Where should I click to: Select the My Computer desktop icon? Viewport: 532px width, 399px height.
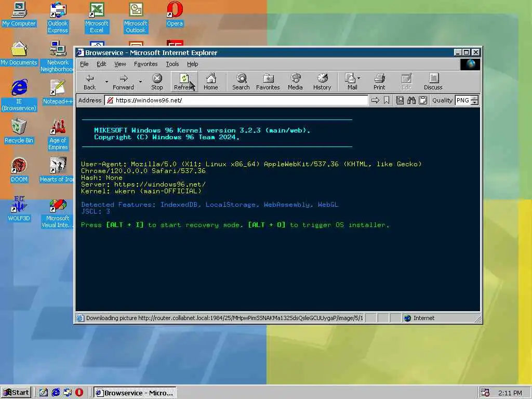click(x=19, y=14)
